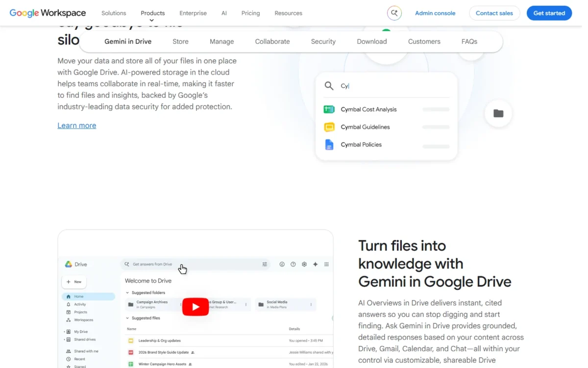Click the Turn files into knowledge heading
The image size is (588, 368).
pos(435,263)
